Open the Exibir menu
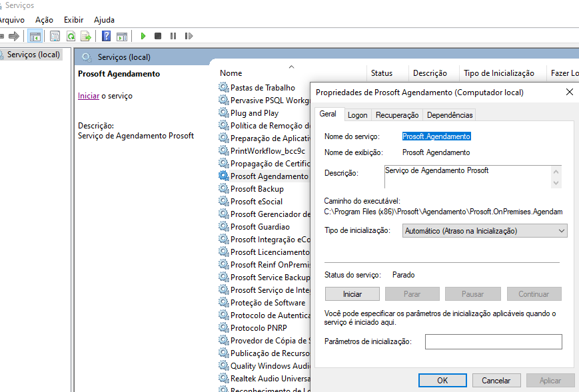This screenshot has width=579, height=392. click(73, 20)
